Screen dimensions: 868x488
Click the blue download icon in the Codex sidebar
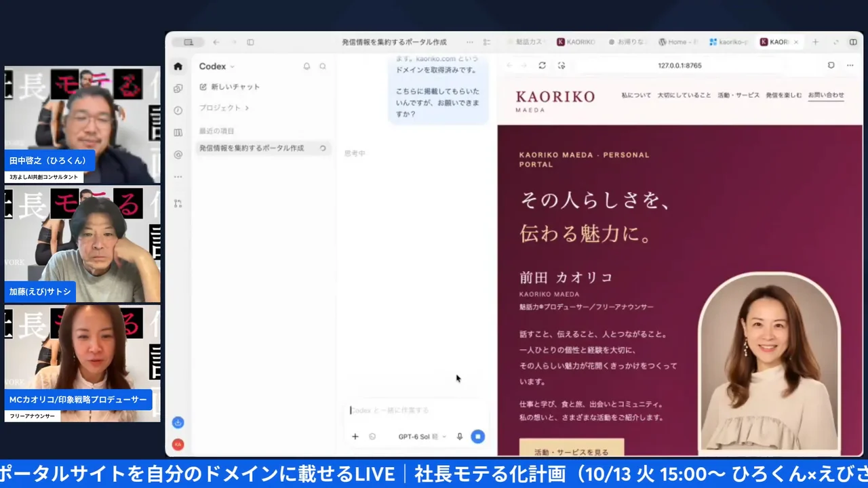[x=178, y=422]
